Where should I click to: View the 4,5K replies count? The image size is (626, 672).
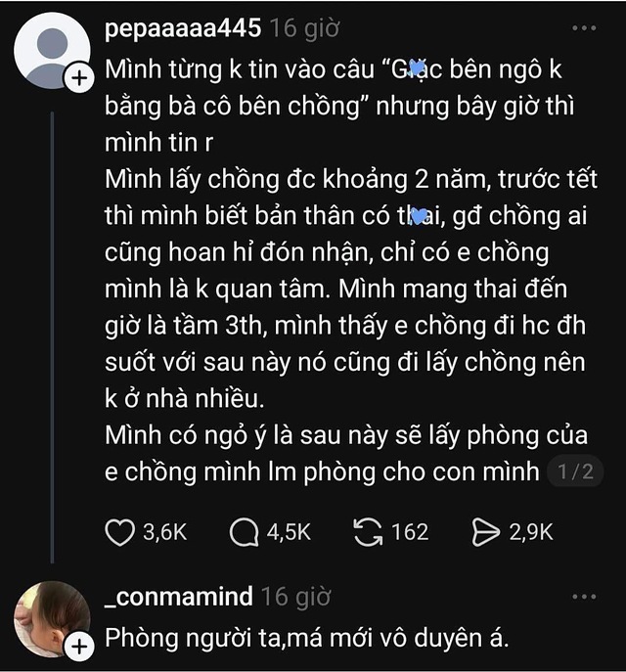[x=289, y=531]
